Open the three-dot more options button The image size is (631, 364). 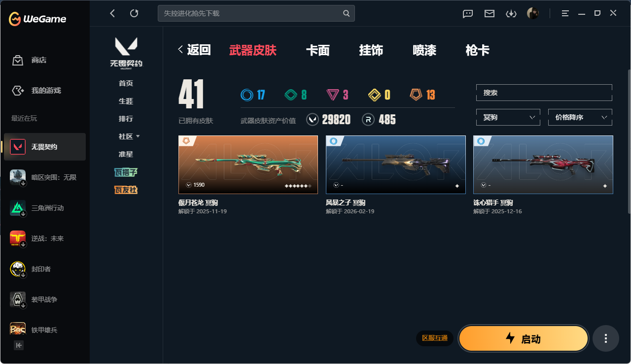[x=606, y=338]
